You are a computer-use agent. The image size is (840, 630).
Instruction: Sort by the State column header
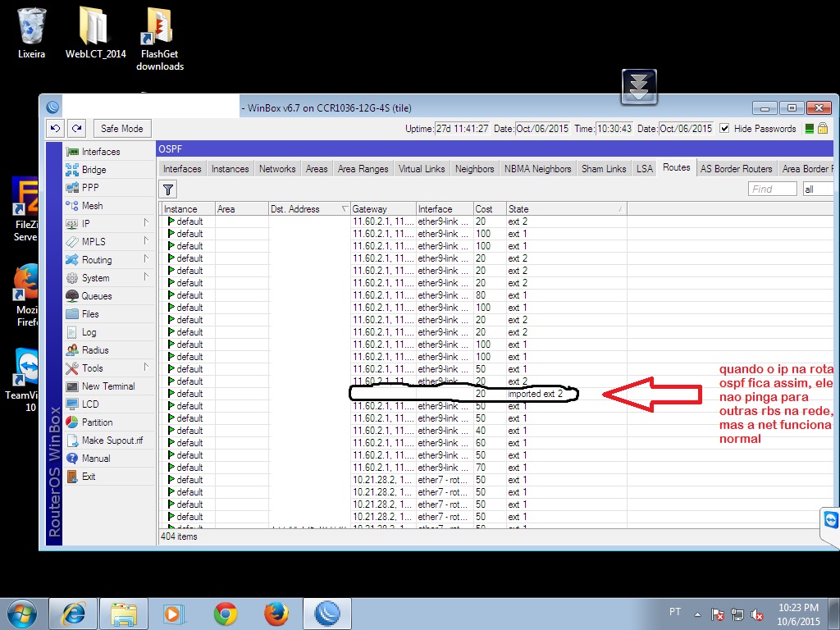coord(566,209)
